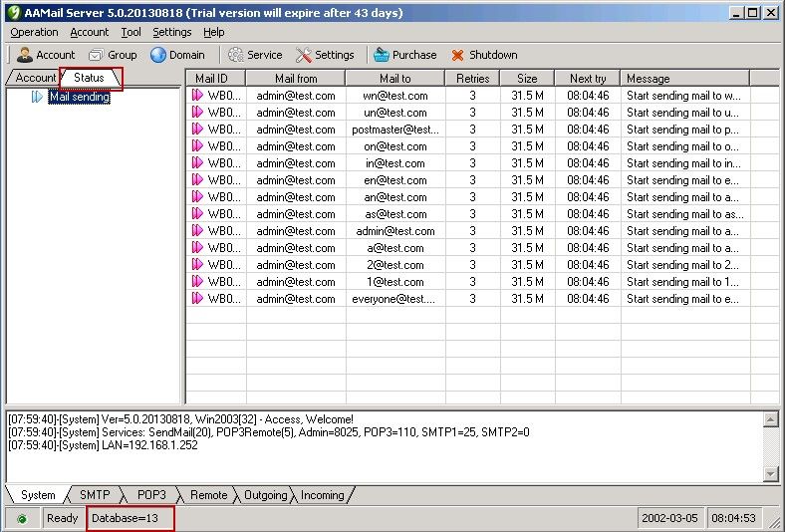
Task: Select the Incoming log tab
Action: [323, 495]
